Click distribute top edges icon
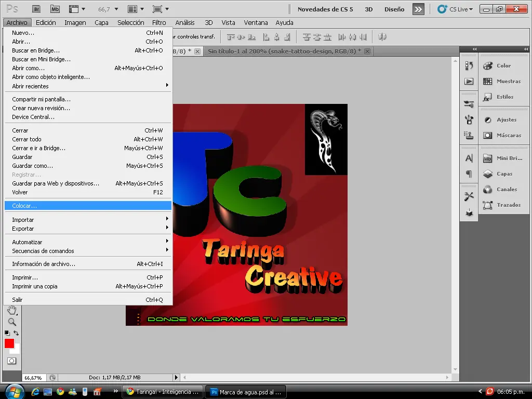The width and height of the screenshot is (532, 399). (307, 37)
